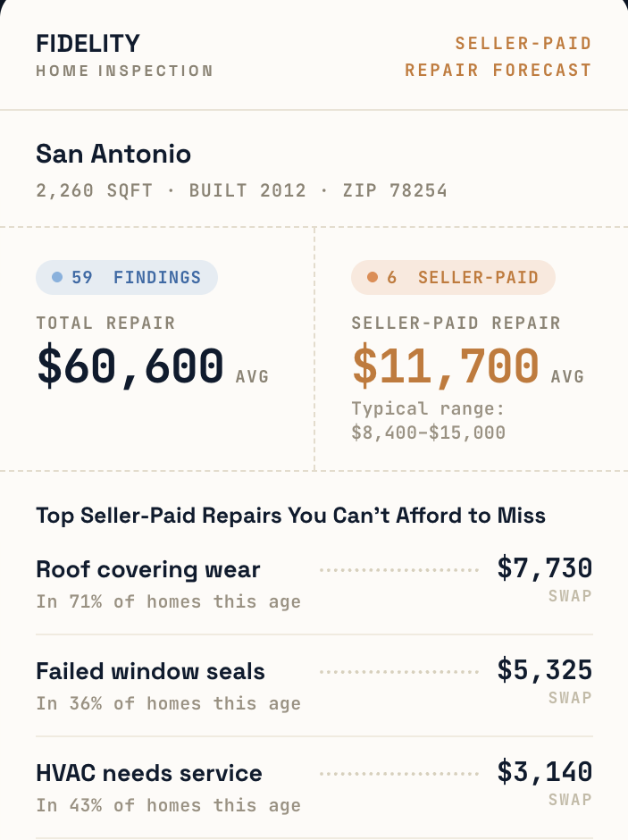Click the $5,325 window seals price
Viewport: 628px width, 840px height.
pos(545,670)
